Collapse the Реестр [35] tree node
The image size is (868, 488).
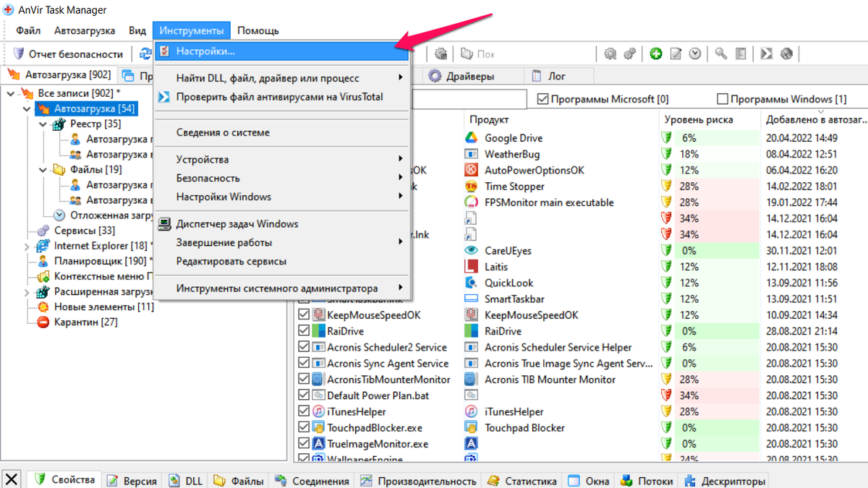point(43,124)
